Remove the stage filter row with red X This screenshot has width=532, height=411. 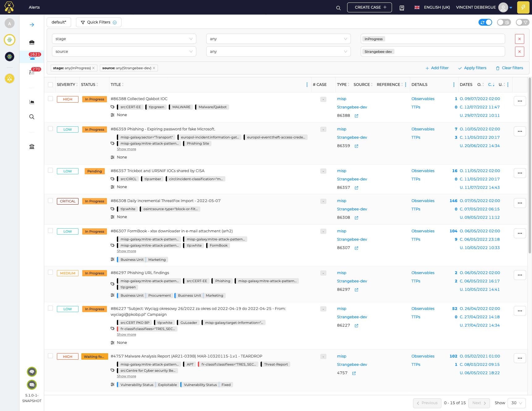coord(519,39)
